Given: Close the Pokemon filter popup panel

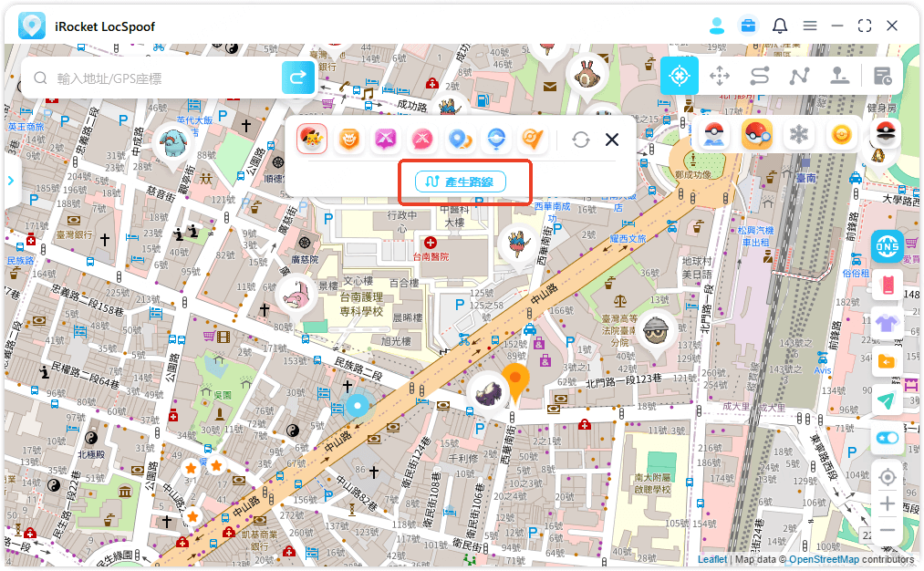Looking at the screenshot, I should point(612,140).
